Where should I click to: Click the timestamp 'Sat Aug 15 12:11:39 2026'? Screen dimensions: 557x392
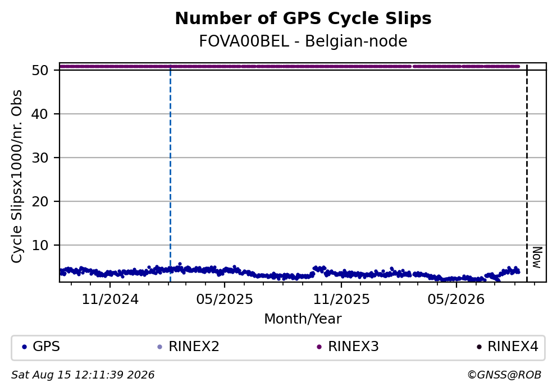(x=83, y=375)
